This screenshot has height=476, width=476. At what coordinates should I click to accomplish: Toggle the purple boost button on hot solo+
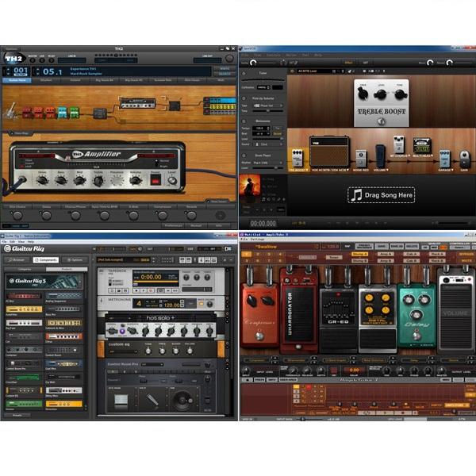[x=122, y=331]
